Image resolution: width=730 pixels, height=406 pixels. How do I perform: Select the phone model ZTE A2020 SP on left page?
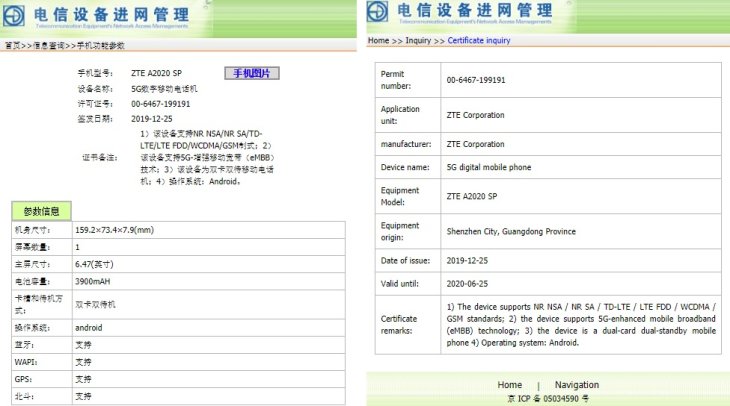tap(156, 73)
